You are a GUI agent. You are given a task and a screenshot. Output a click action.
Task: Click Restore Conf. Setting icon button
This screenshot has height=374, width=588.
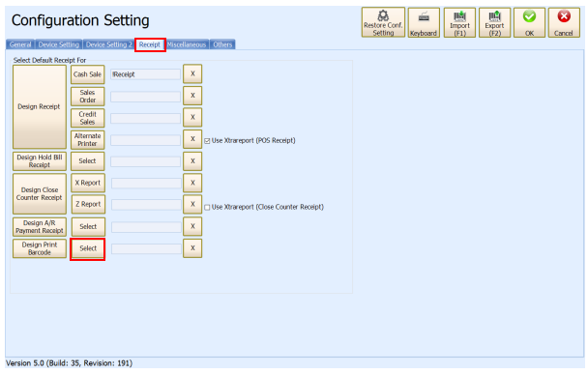[x=383, y=22]
